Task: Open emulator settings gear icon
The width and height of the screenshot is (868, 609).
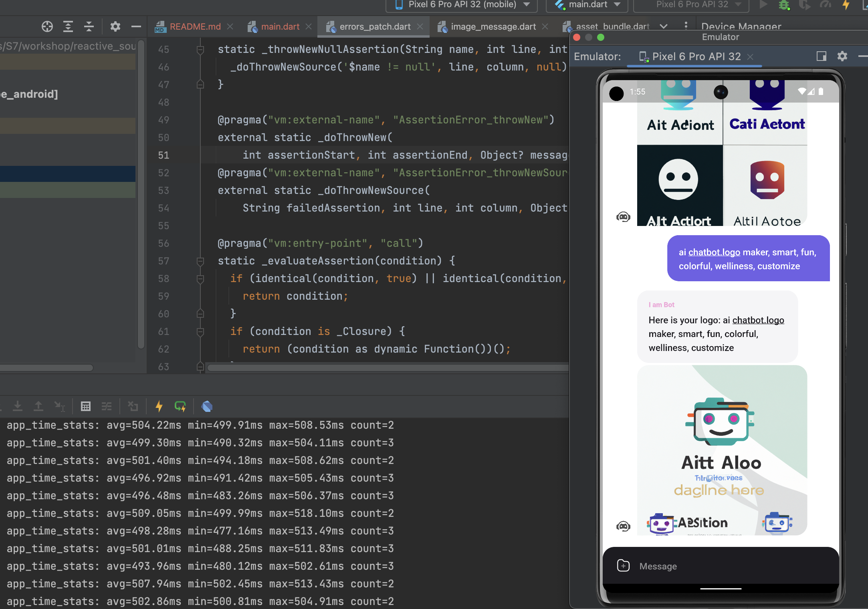Action: [x=842, y=56]
